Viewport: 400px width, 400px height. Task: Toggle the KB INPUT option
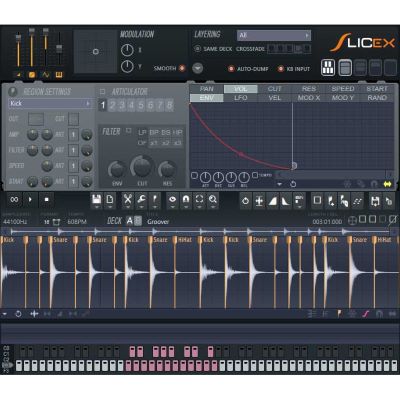click(x=281, y=69)
